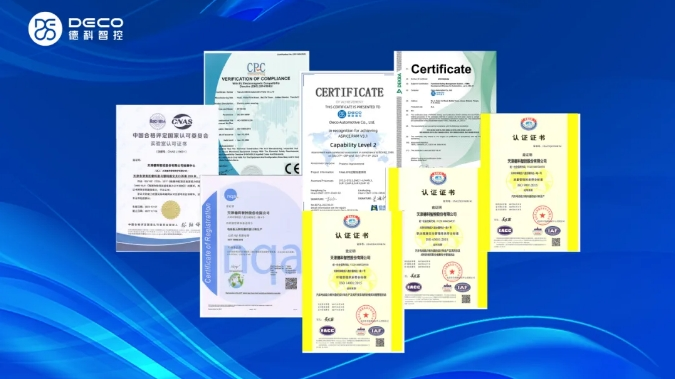Select the middle yellow 认证证书 certificate
The width and height of the screenshot is (675, 379).
coord(438,238)
